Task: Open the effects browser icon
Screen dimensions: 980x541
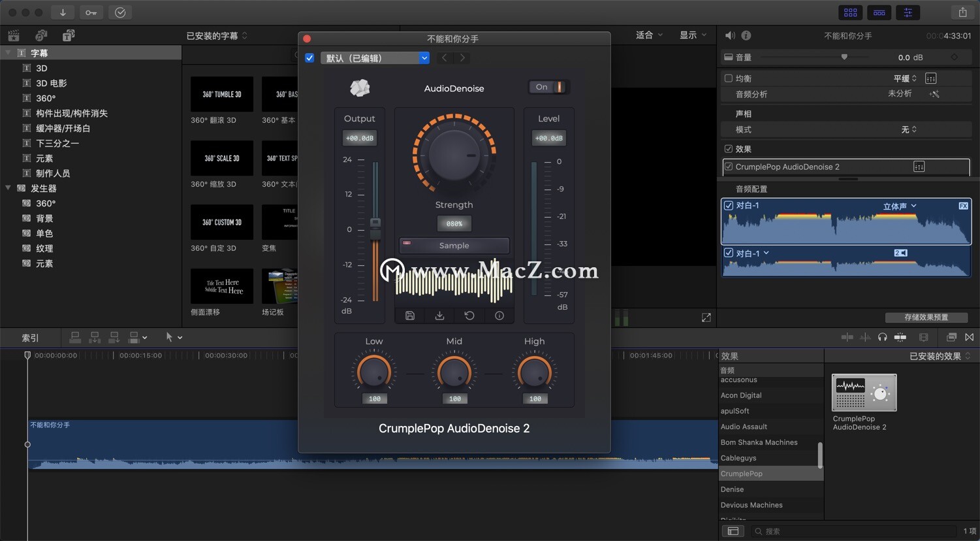Action: click(951, 337)
